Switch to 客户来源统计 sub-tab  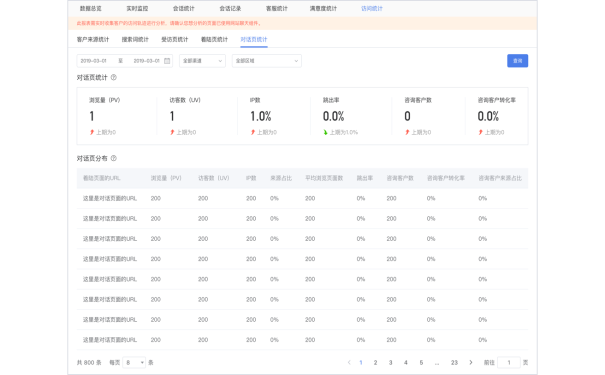click(93, 39)
